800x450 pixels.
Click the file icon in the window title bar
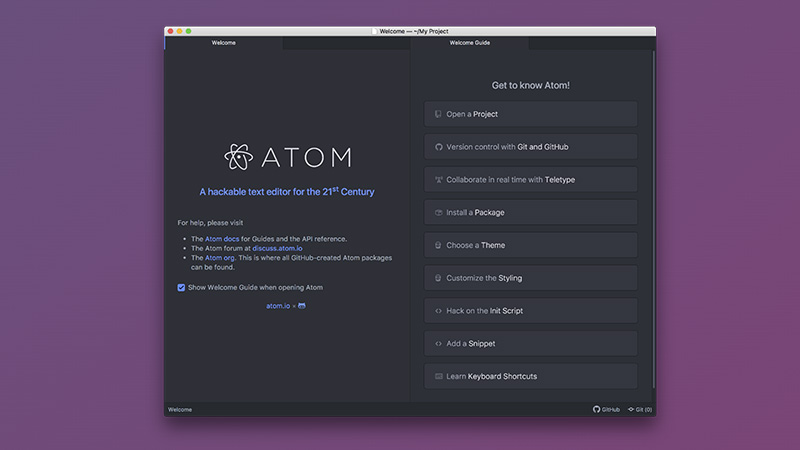click(374, 31)
